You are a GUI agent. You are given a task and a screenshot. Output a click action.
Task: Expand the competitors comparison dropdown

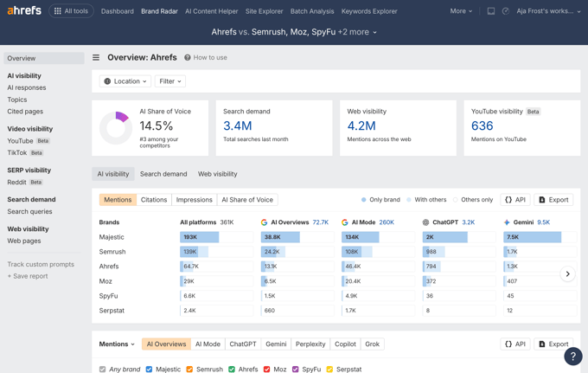(x=294, y=32)
